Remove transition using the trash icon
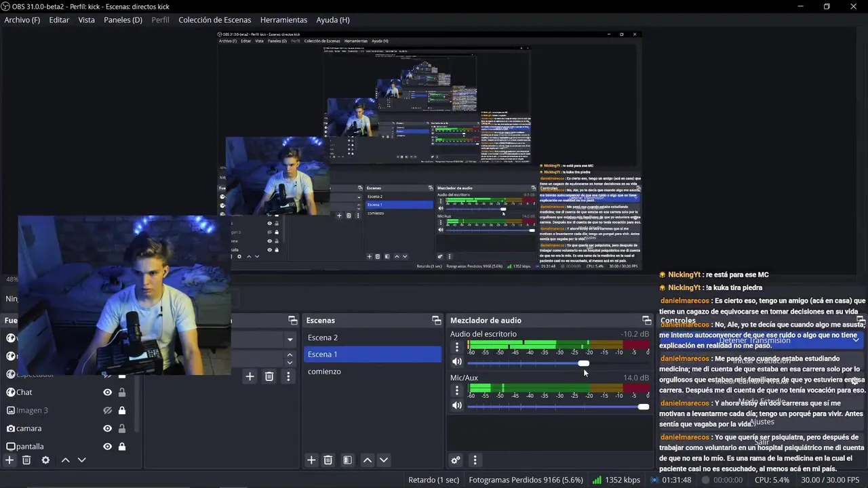The width and height of the screenshot is (868, 488). pyautogui.click(x=269, y=376)
